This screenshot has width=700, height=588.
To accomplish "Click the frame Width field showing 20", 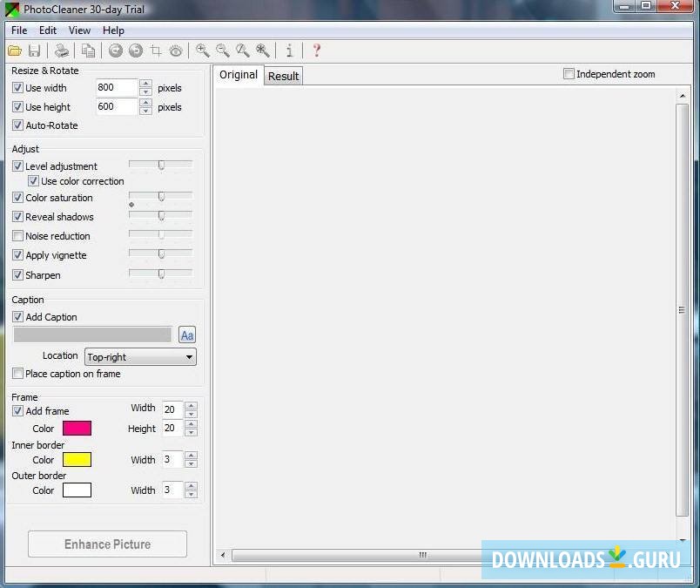I will click(172, 409).
